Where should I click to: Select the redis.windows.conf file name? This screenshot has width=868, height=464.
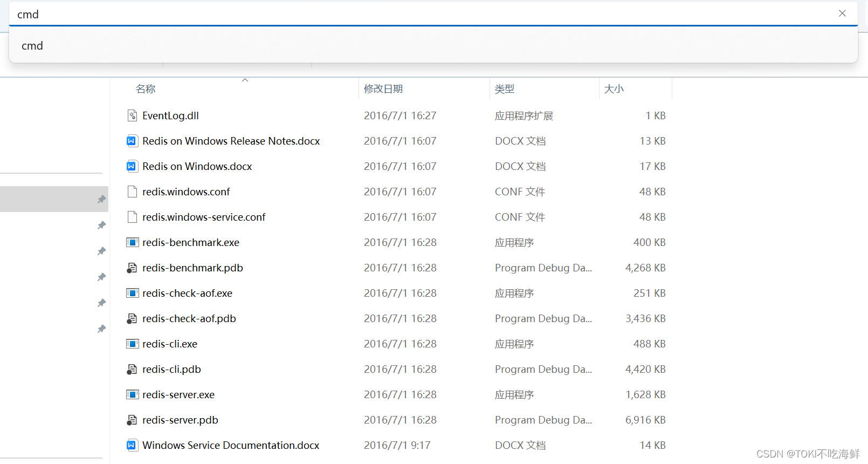[186, 192]
